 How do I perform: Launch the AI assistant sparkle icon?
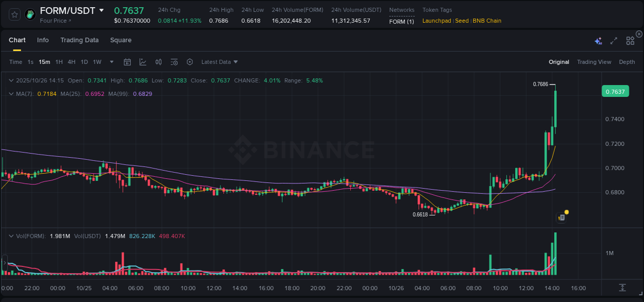click(x=598, y=40)
